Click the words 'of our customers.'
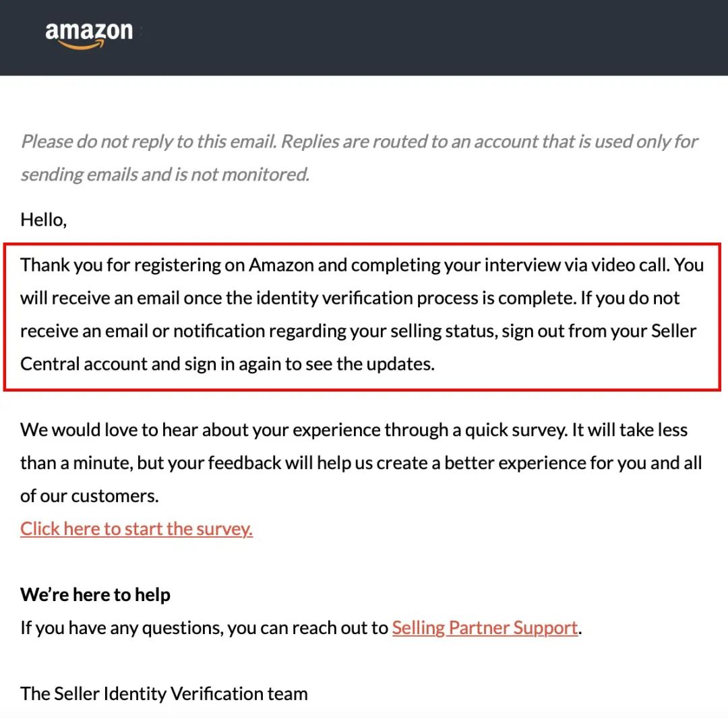728x719 pixels. [x=90, y=496]
